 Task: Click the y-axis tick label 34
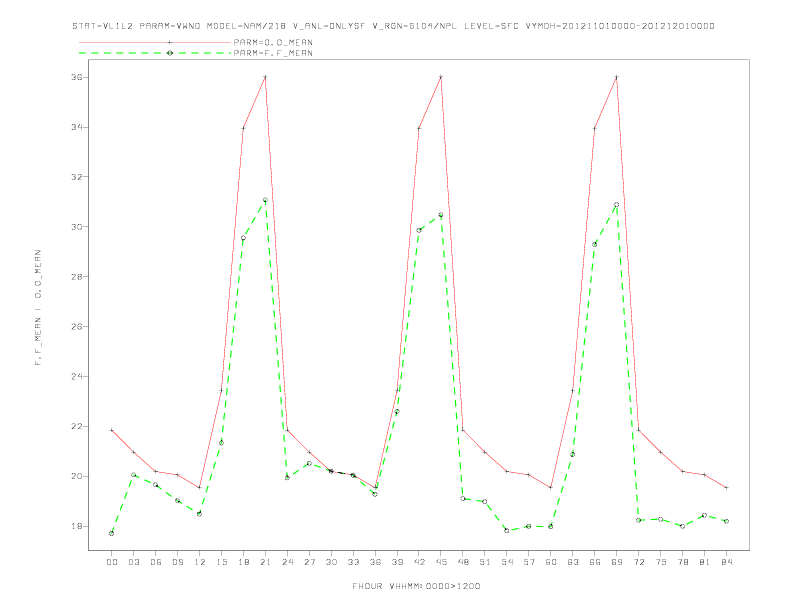[x=77, y=127]
